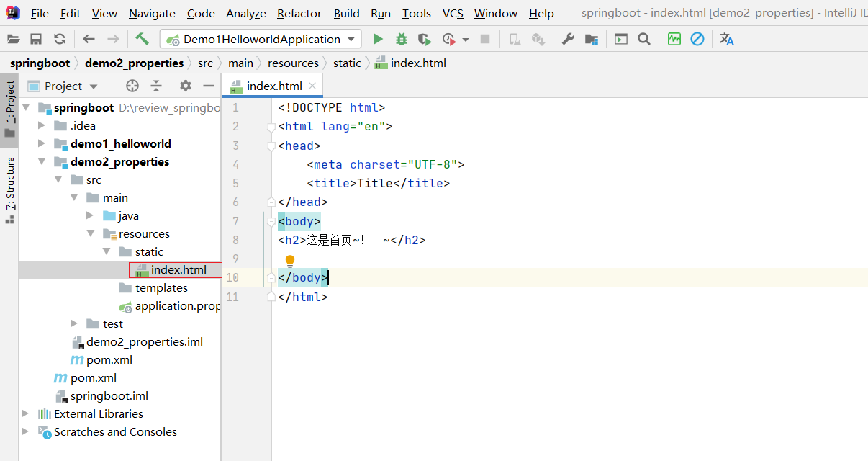The height and width of the screenshot is (461, 868).
Task: Toggle the Z: Structure tool window
Action: point(10,189)
